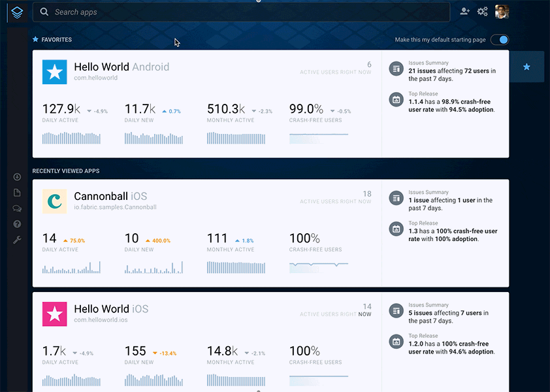Image resolution: width=550 pixels, height=392 pixels.
Task: Click Issues Summary icon for Hello World iOS
Action: (396, 310)
